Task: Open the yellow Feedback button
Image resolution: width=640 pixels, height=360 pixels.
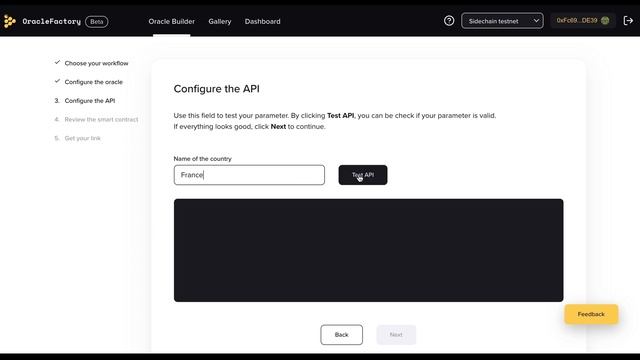Action: point(591,314)
